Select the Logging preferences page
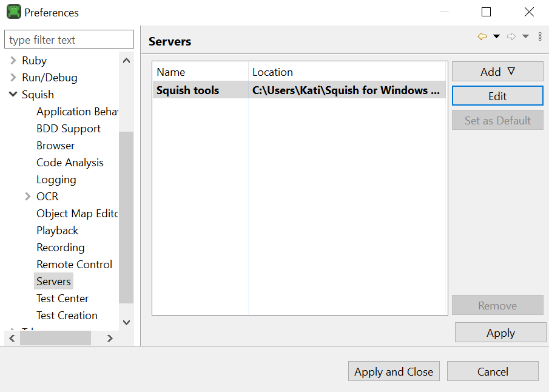The width and height of the screenshot is (549, 392). tap(56, 179)
